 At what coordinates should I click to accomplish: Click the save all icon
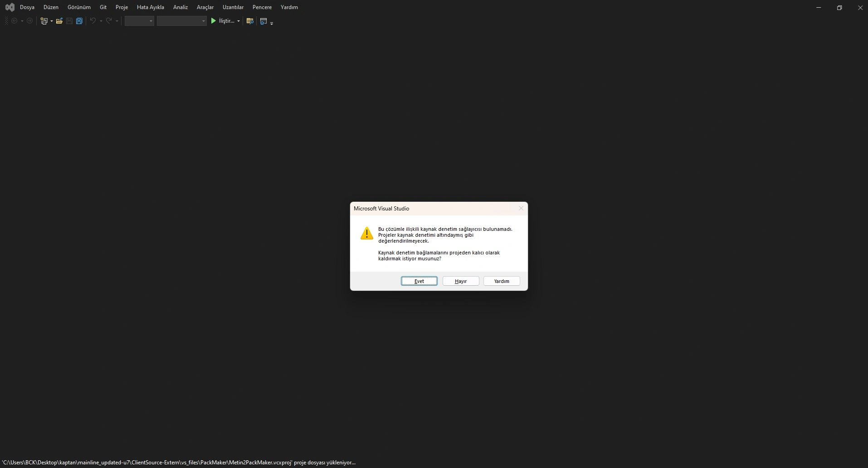pyautogui.click(x=79, y=21)
